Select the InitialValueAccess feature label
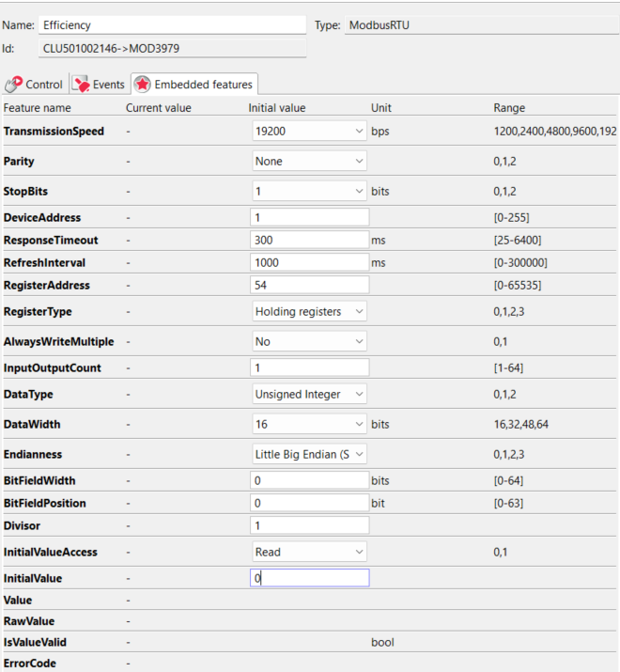The width and height of the screenshot is (620, 672). [50, 552]
